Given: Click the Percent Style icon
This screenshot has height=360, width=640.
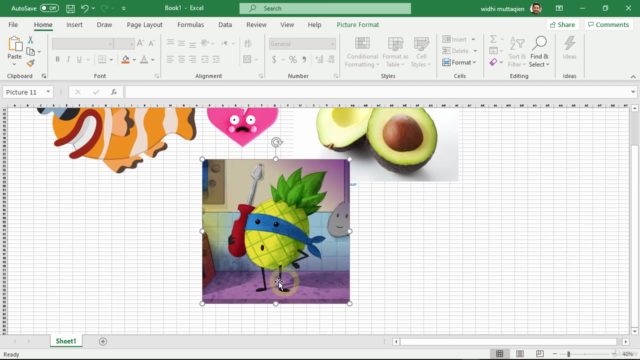Looking at the screenshot, I should point(293,60).
